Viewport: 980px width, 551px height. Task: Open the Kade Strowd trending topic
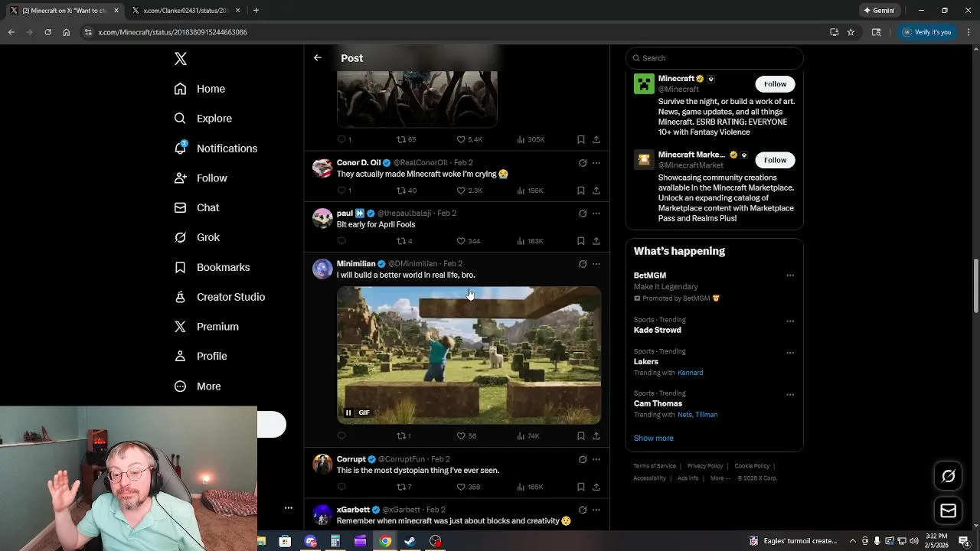click(x=657, y=330)
